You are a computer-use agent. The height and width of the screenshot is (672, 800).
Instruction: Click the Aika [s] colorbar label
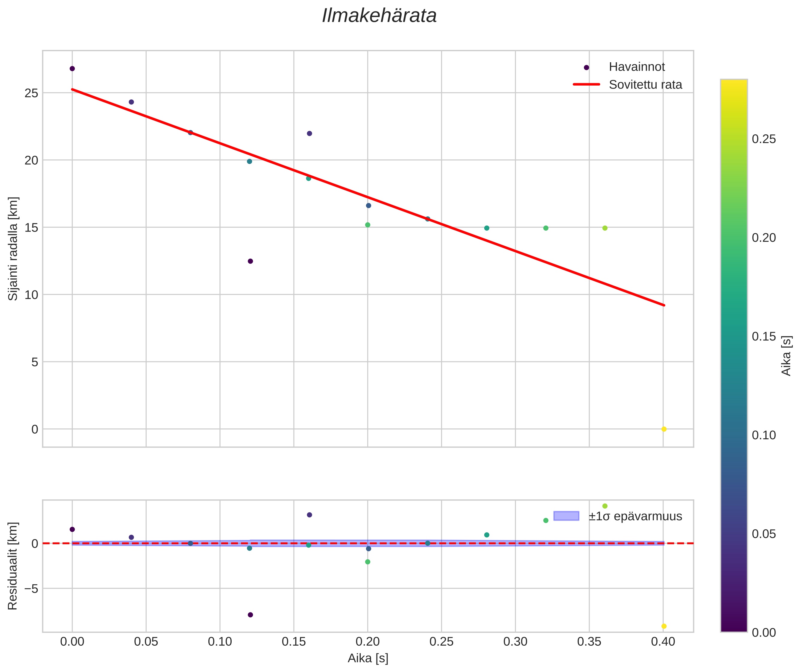coord(786,355)
